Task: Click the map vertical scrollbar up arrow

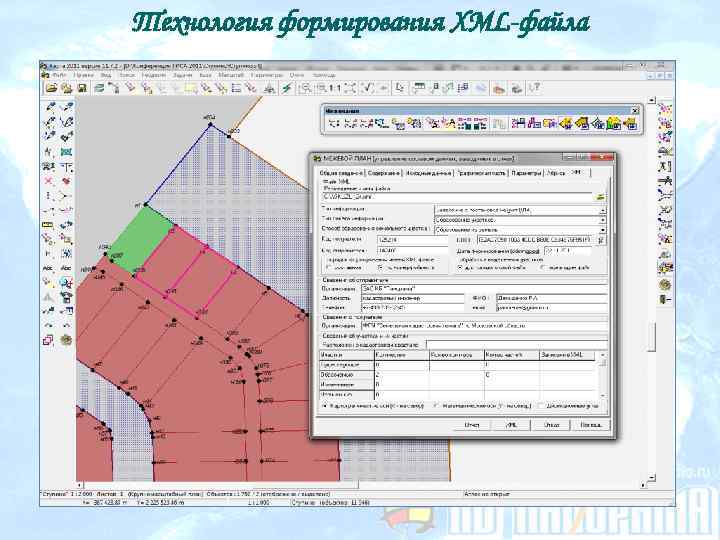Action: pos(652,100)
